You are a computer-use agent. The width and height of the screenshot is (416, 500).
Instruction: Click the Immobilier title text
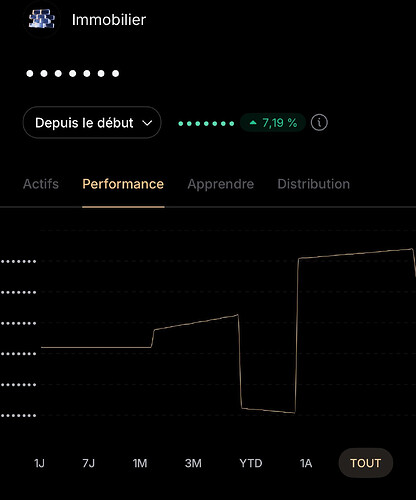pos(109,20)
